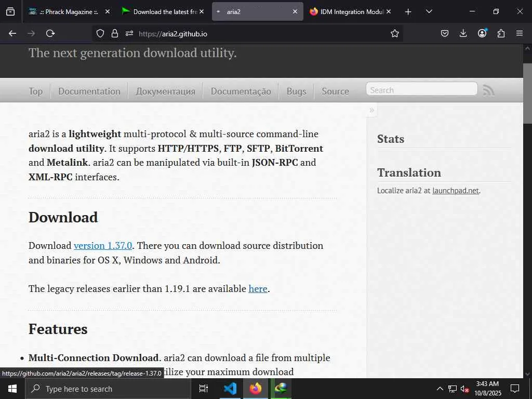
Task: Save page to Pocket
Action: tap(445, 33)
